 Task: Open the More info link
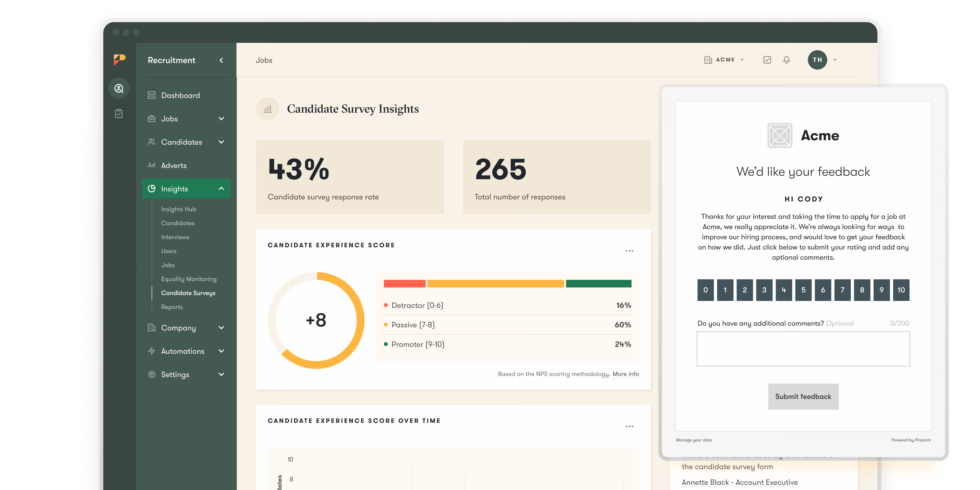point(626,374)
